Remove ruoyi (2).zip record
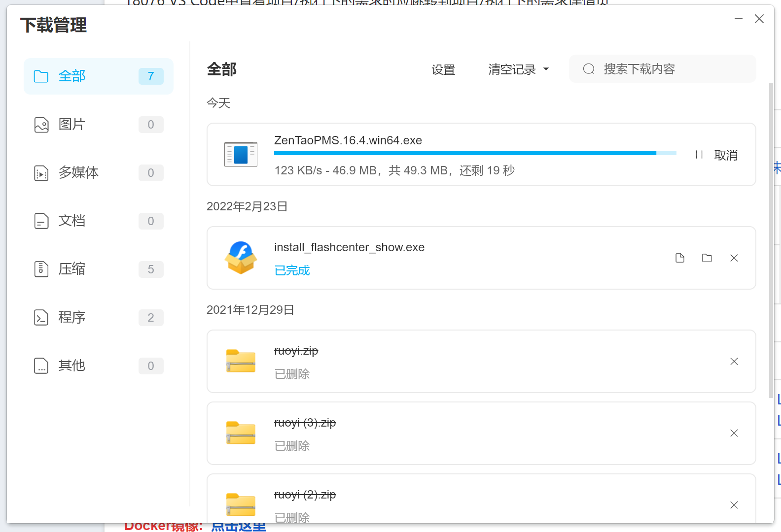This screenshot has width=781, height=532. tap(734, 505)
